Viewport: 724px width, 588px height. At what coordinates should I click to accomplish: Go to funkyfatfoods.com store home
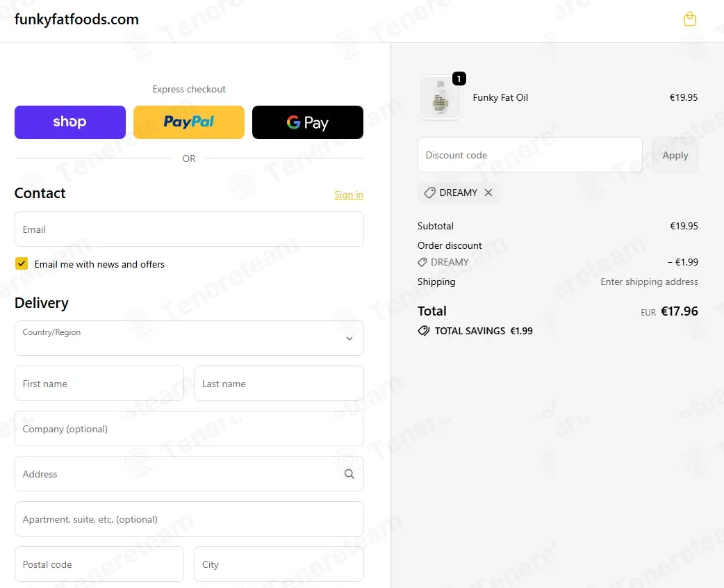(x=76, y=19)
